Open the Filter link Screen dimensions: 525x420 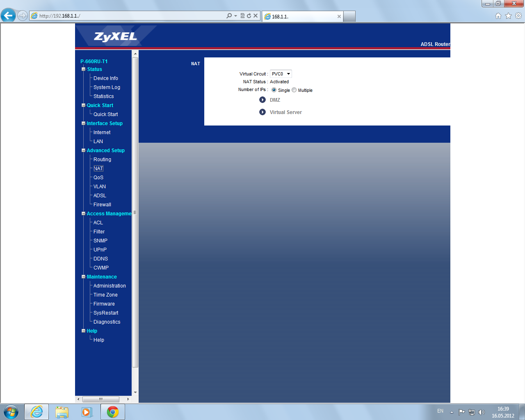pyautogui.click(x=99, y=232)
